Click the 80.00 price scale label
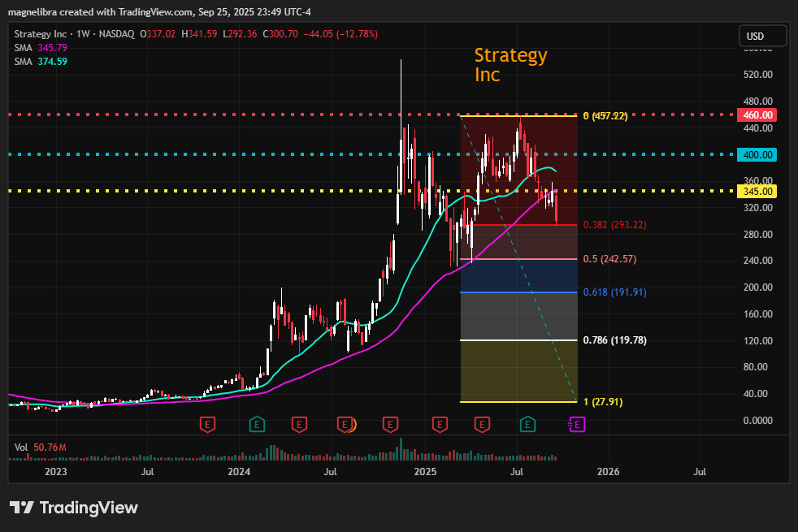The width and height of the screenshot is (798, 532). click(x=755, y=367)
